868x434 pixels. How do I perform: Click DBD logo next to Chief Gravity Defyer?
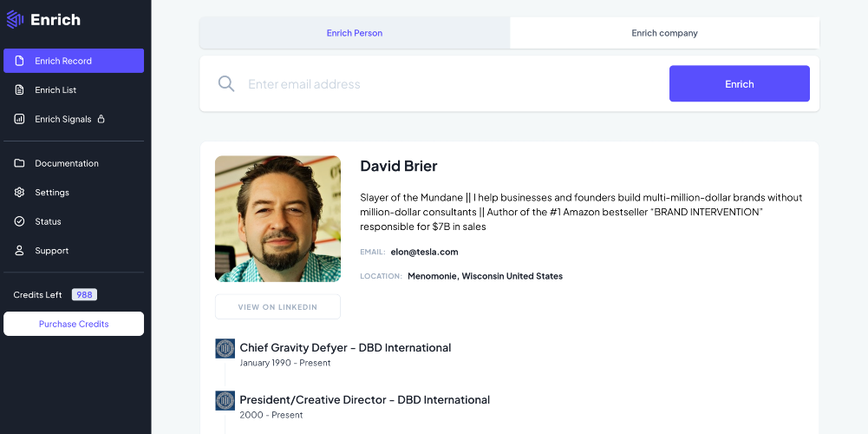point(225,349)
